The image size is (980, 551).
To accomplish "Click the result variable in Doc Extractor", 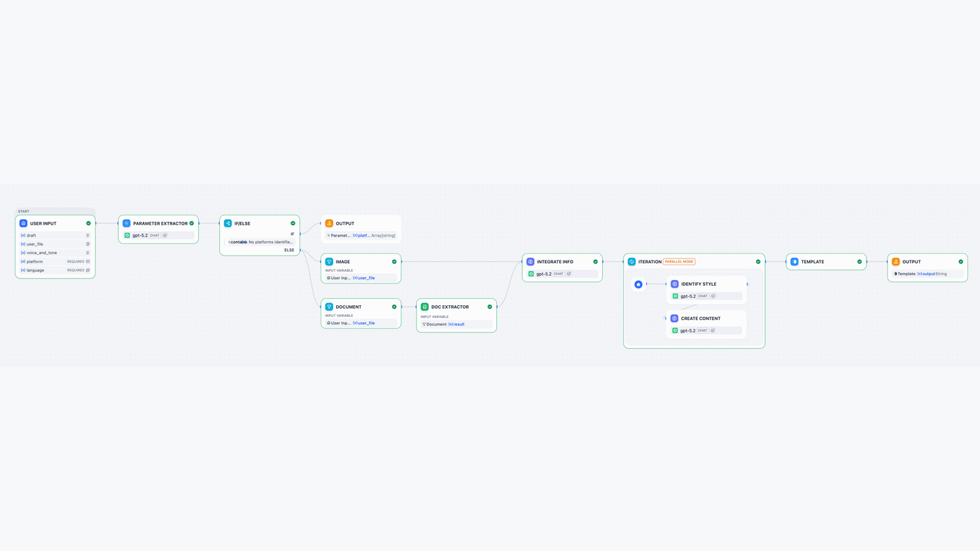I will tap(456, 324).
